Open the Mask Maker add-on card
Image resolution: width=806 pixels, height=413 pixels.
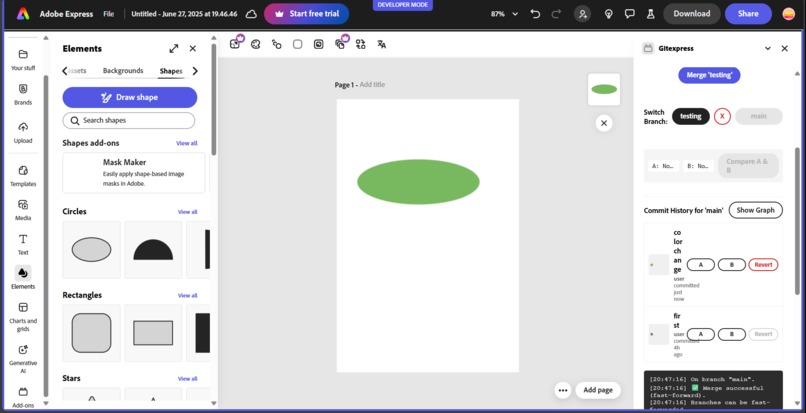point(134,172)
